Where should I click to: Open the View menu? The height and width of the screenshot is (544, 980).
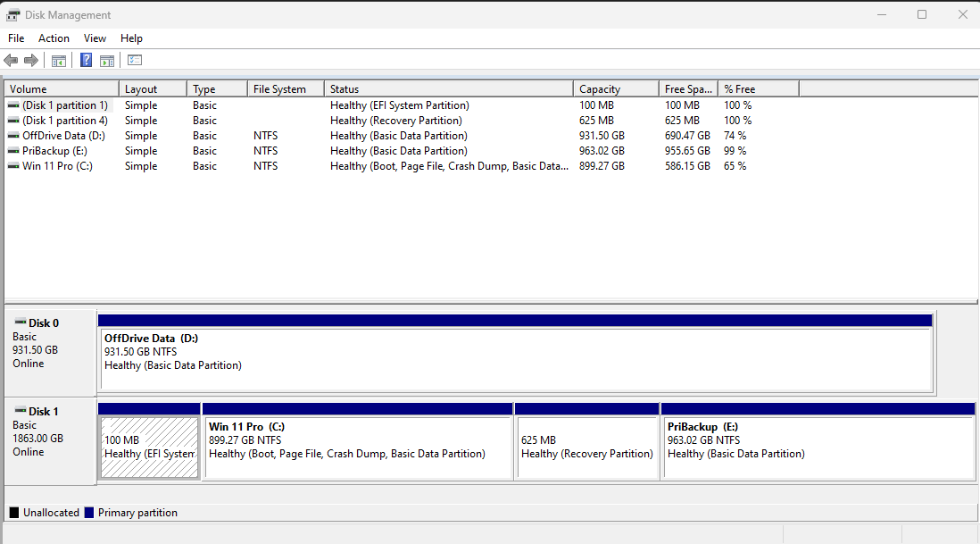95,38
